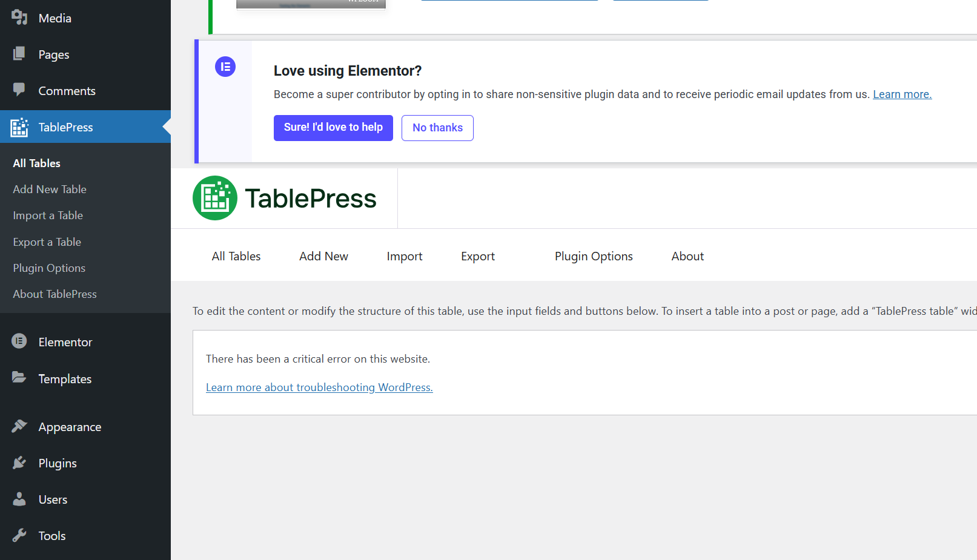
Task: Click the TablePress grid icon in the sidebar
Action: [x=19, y=127]
